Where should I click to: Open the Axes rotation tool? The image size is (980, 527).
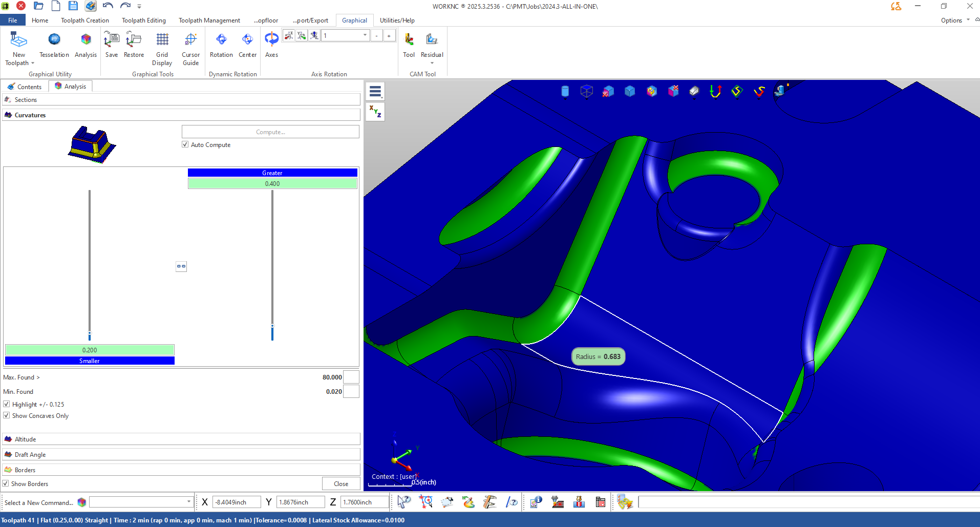click(x=271, y=46)
